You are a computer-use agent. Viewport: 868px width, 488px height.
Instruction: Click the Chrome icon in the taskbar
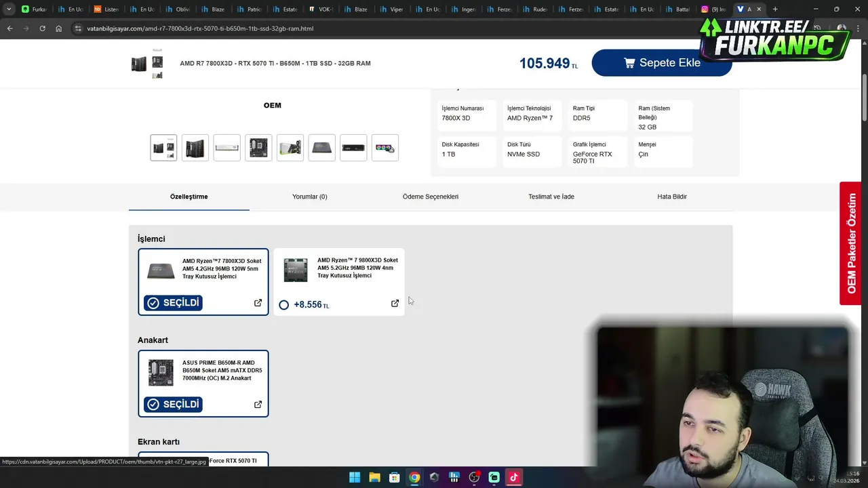tap(414, 477)
